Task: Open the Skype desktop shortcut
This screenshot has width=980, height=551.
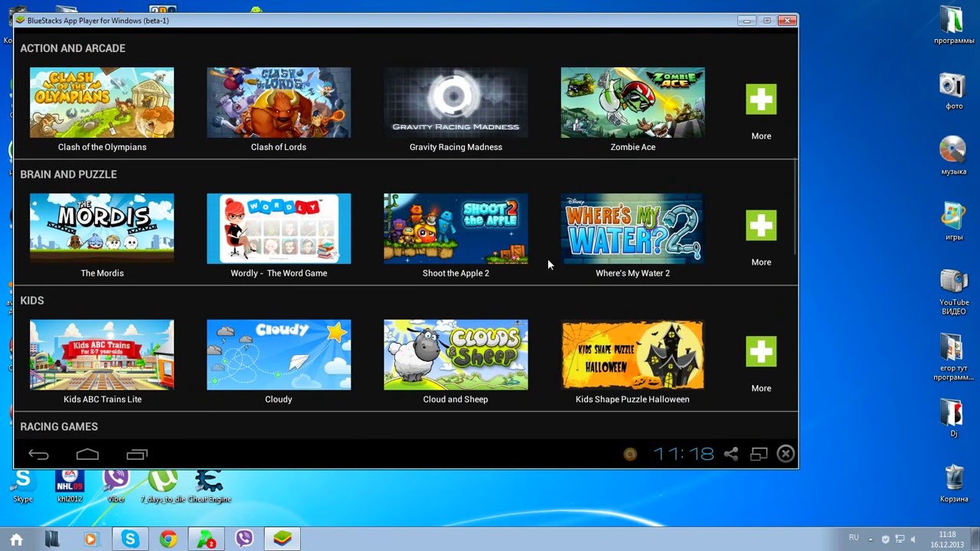Action: point(23,485)
